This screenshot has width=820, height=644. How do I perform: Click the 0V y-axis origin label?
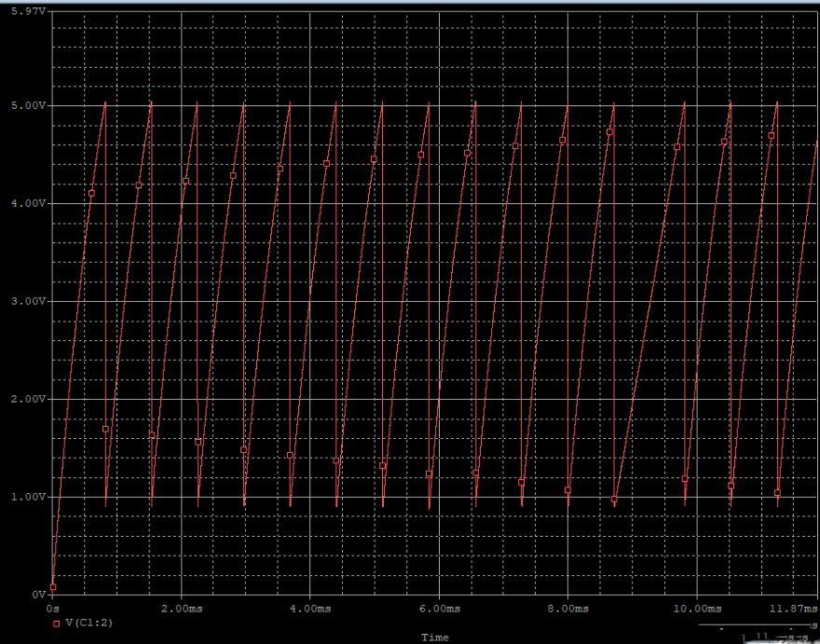click(38, 595)
